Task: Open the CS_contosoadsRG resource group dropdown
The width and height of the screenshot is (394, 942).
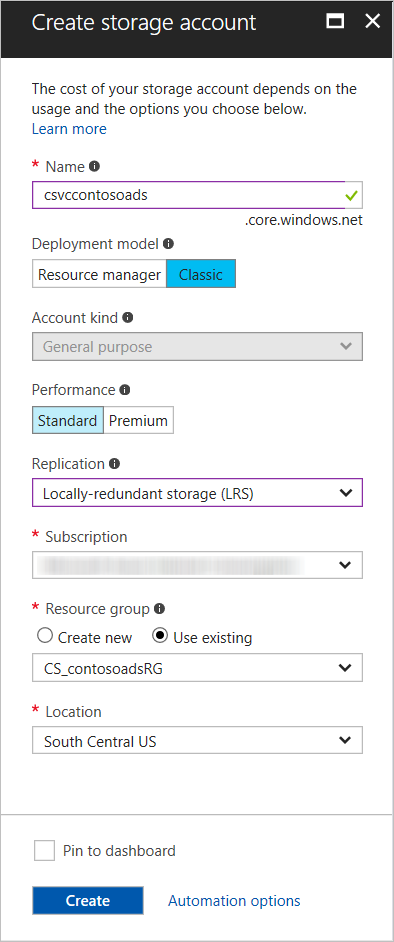Action: pyautogui.click(x=197, y=667)
